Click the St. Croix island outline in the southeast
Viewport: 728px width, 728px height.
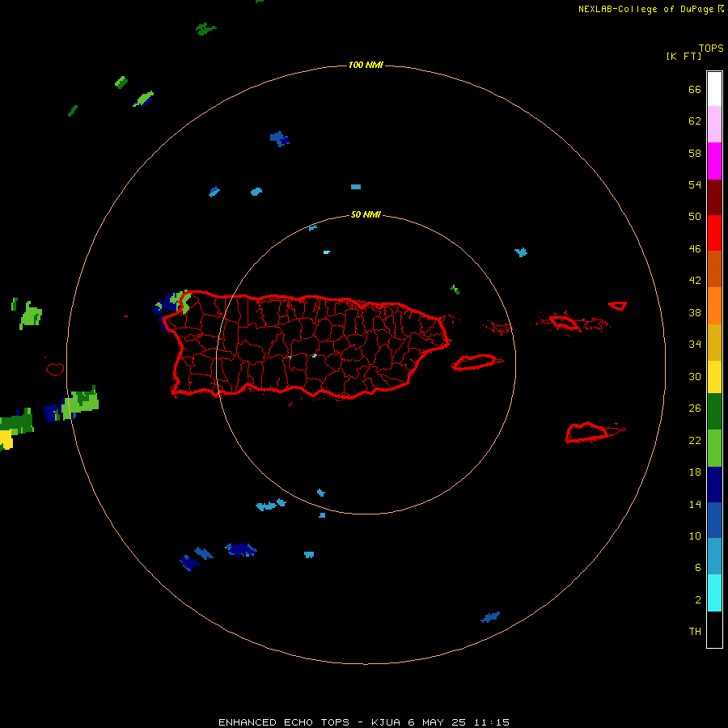click(x=588, y=433)
